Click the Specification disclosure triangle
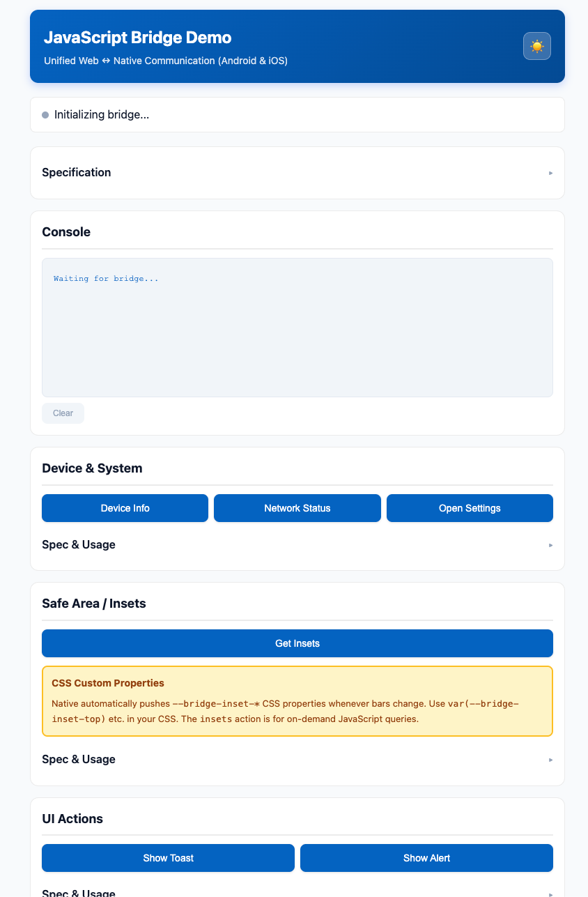Viewport: 588px width, 897px height. pyautogui.click(x=550, y=173)
